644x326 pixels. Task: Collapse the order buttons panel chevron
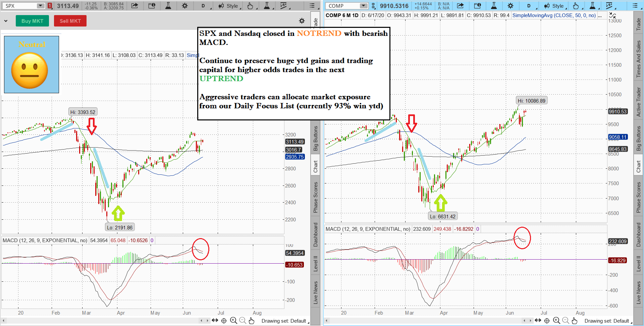click(x=6, y=21)
